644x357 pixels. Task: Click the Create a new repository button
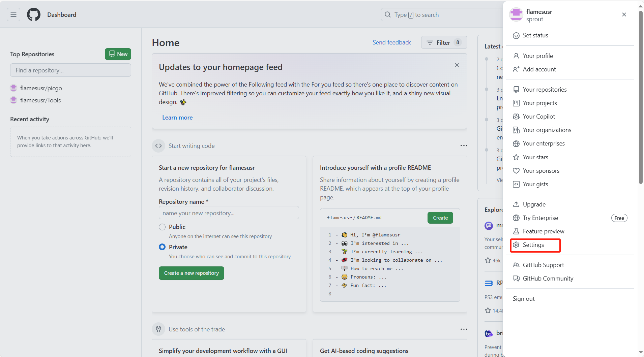click(x=192, y=273)
